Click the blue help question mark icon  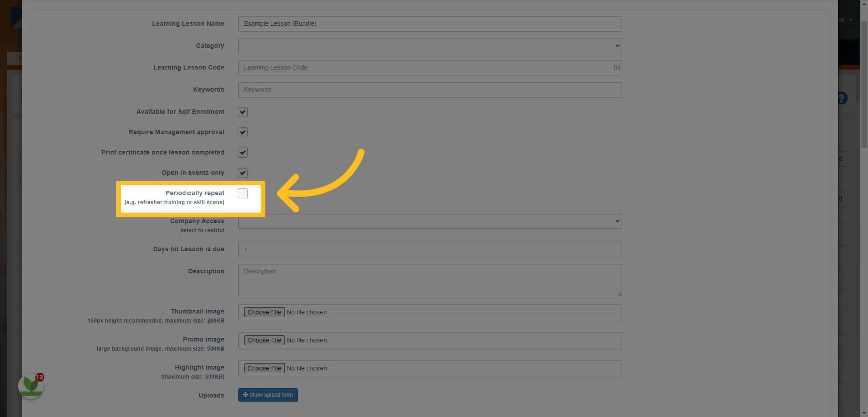click(x=843, y=98)
